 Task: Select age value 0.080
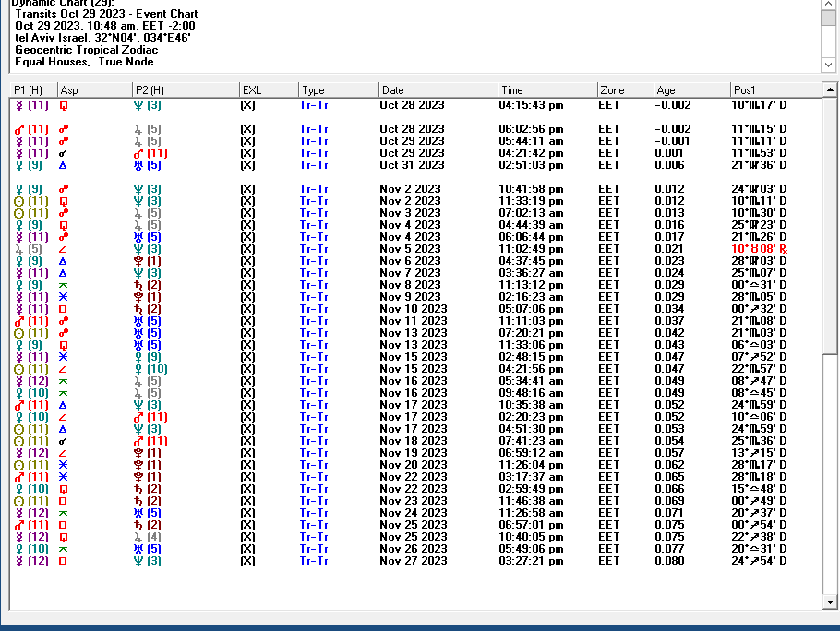coord(669,561)
